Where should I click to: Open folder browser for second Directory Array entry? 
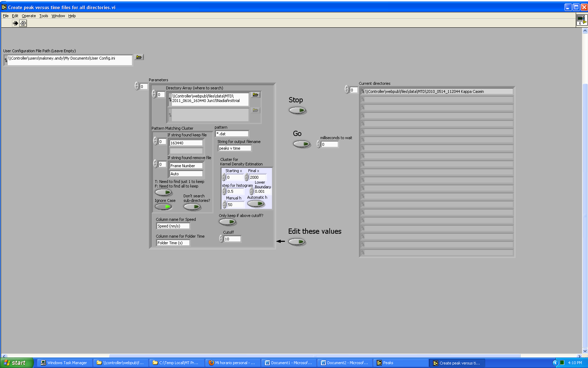coord(255,110)
